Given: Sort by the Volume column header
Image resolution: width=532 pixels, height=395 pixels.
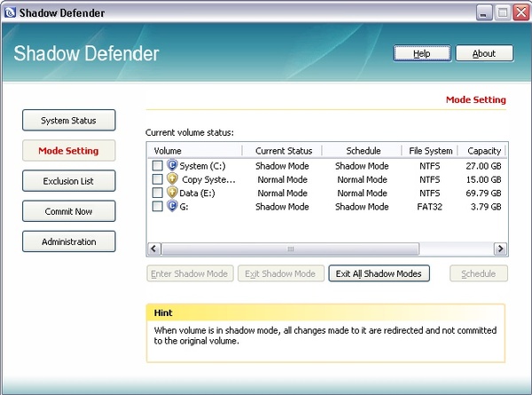Looking at the screenshot, I should [x=195, y=151].
